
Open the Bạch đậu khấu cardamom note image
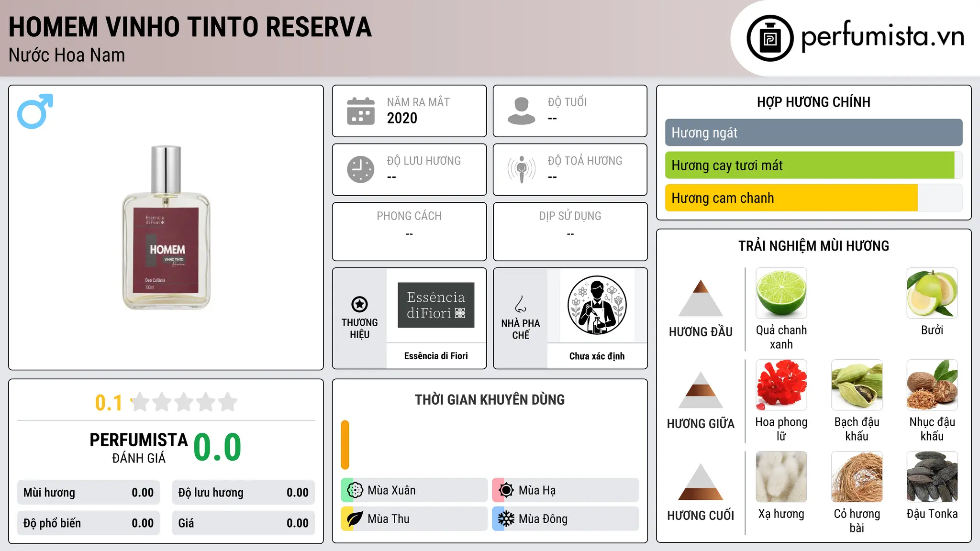coord(857,385)
